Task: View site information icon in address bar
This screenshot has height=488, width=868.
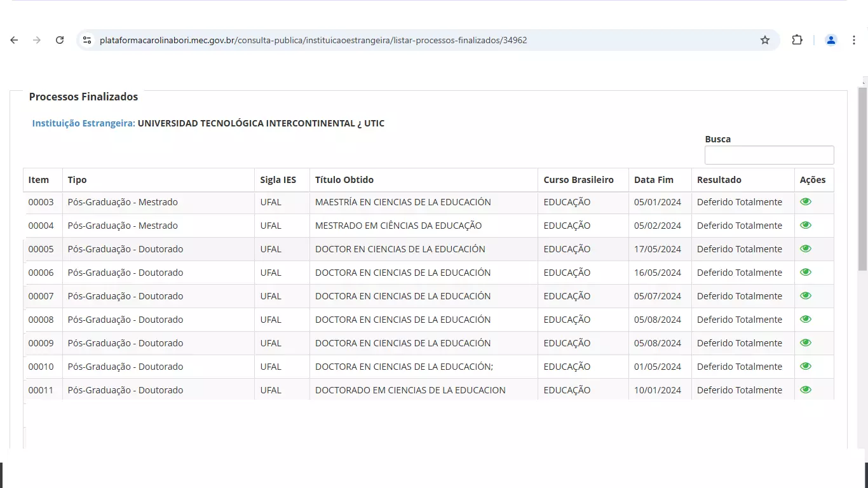Action: (87, 40)
